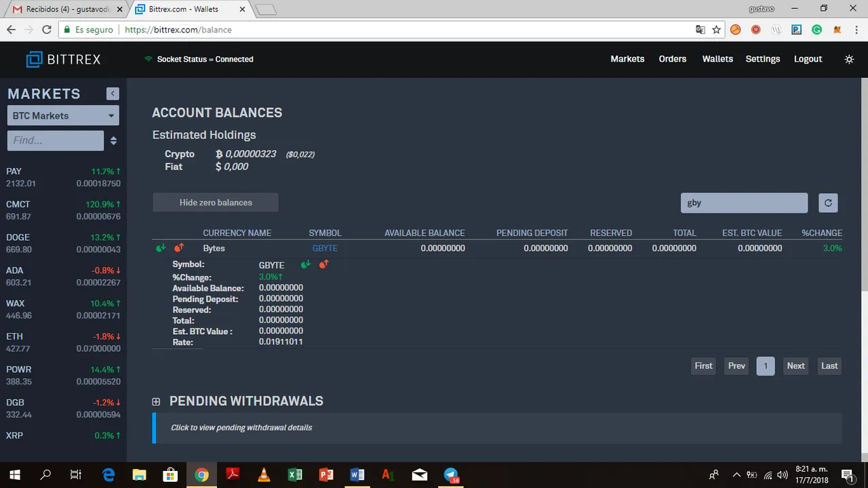Select the ETH market in the sidebar

[63, 342]
